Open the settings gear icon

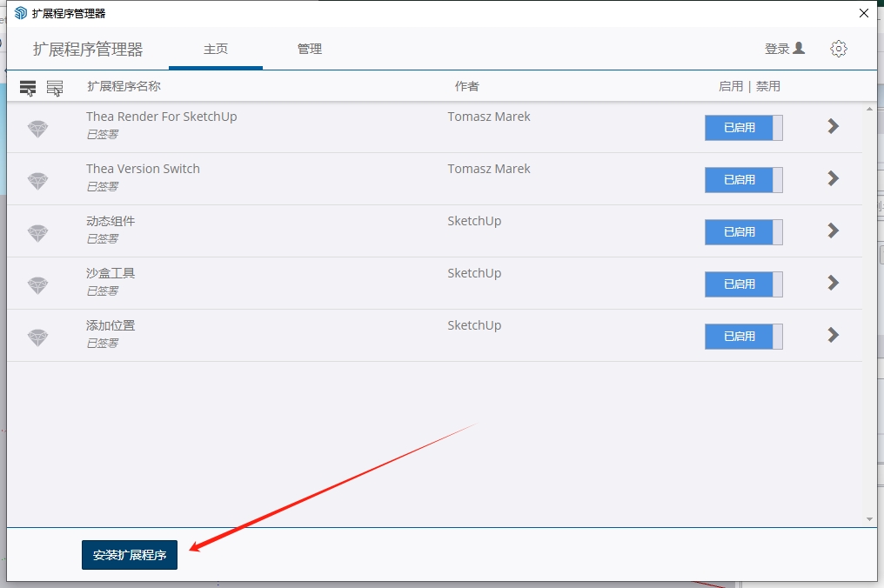pos(839,49)
